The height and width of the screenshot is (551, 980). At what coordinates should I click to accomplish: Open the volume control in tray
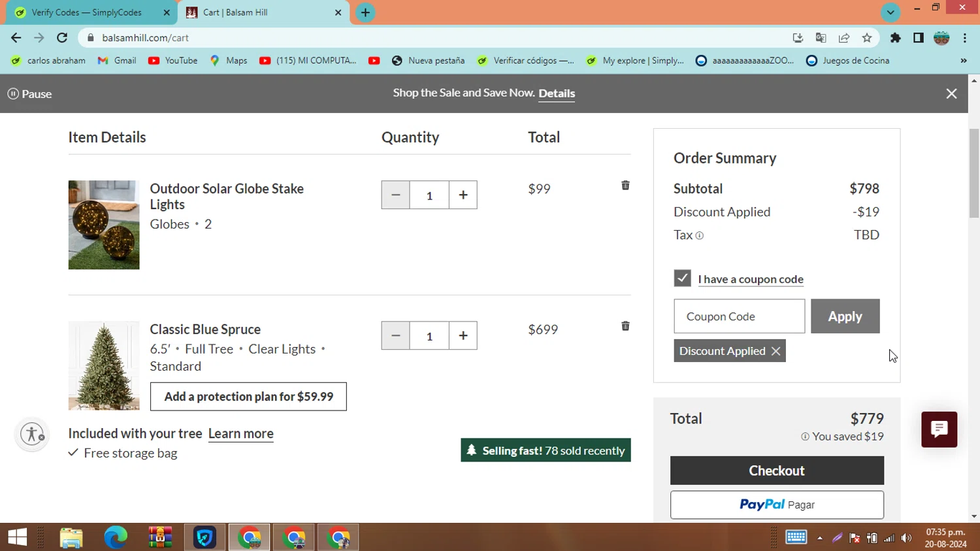pyautogui.click(x=906, y=538)
